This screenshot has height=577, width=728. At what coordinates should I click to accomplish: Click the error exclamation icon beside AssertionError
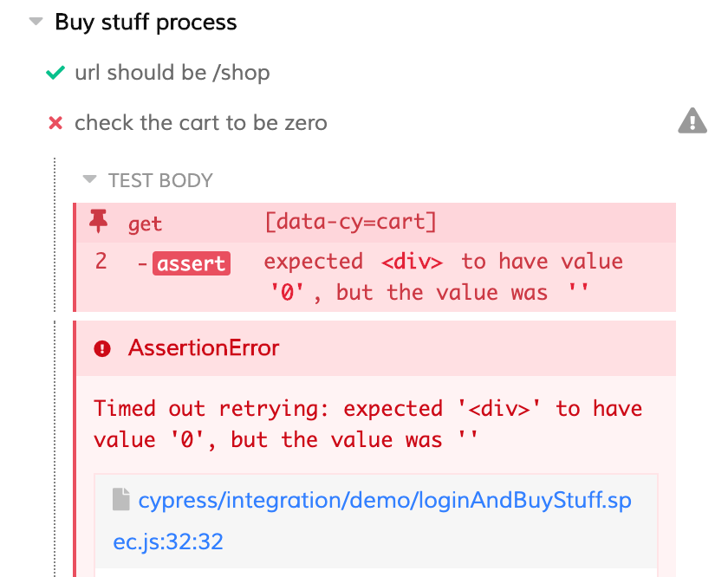click(x=105, y=348)
